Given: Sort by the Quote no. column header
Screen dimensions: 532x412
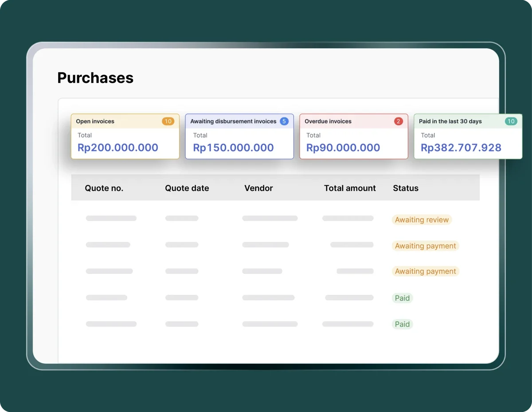Looking at the screenshot, I should point(104,188).
